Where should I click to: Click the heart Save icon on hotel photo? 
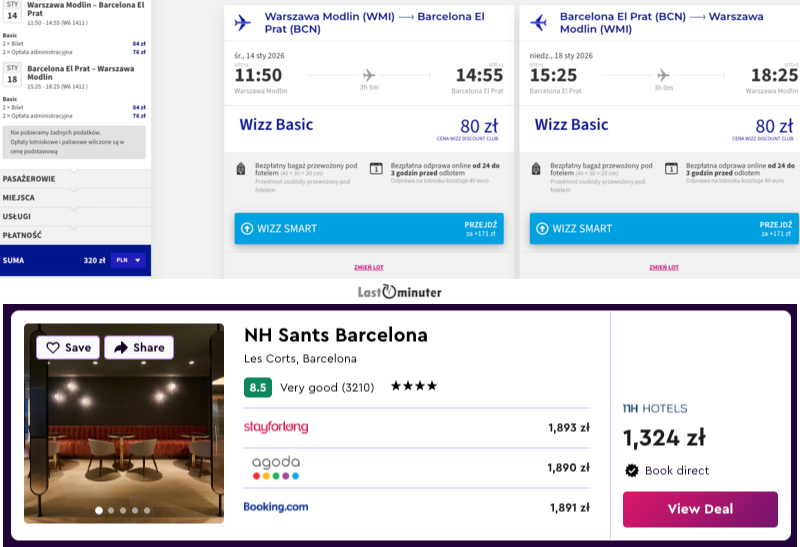coord(53,347)
